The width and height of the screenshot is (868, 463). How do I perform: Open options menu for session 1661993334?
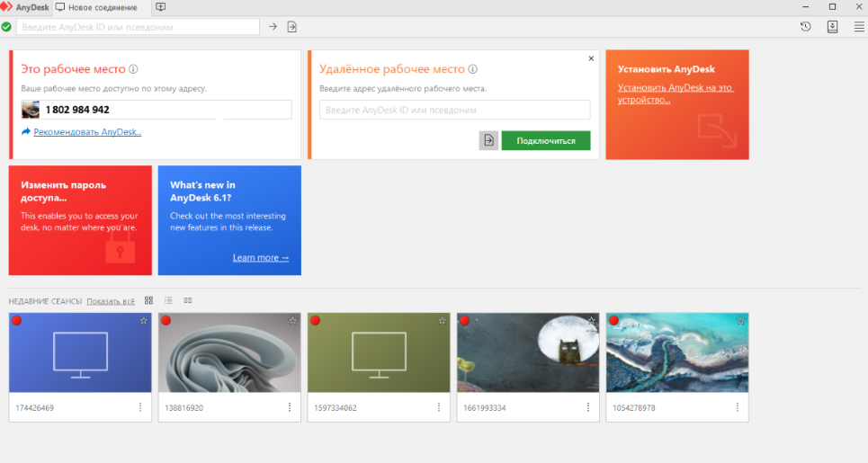tap(588, 407)
